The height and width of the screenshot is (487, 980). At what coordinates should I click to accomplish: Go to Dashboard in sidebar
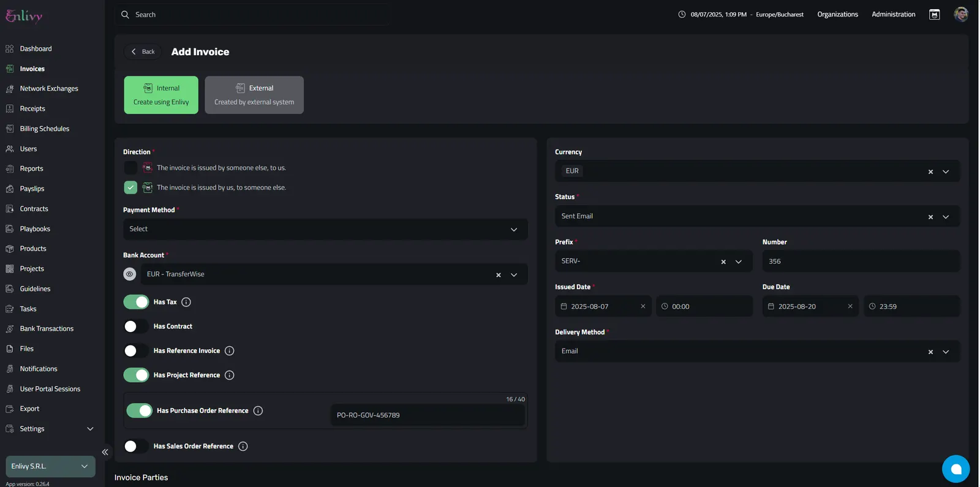pos(36,49)
